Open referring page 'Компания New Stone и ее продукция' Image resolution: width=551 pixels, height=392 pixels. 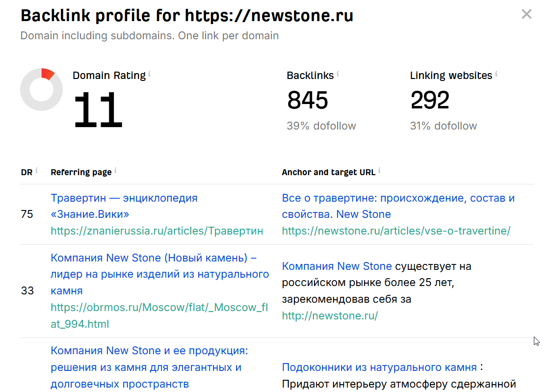point(149,367)
